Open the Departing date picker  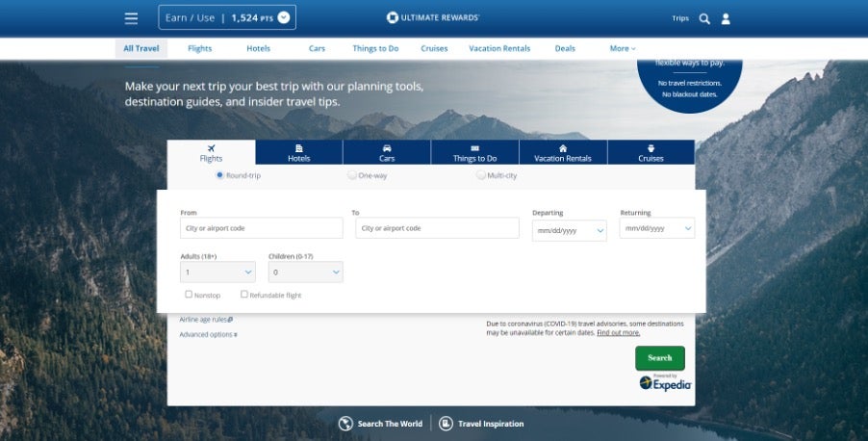tap(569, 230)
